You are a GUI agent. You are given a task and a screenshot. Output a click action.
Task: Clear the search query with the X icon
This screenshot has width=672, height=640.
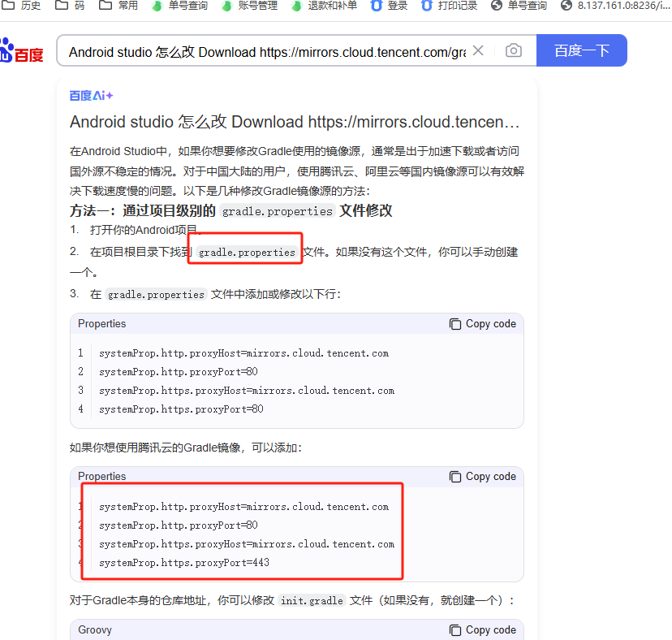point(478,50)
